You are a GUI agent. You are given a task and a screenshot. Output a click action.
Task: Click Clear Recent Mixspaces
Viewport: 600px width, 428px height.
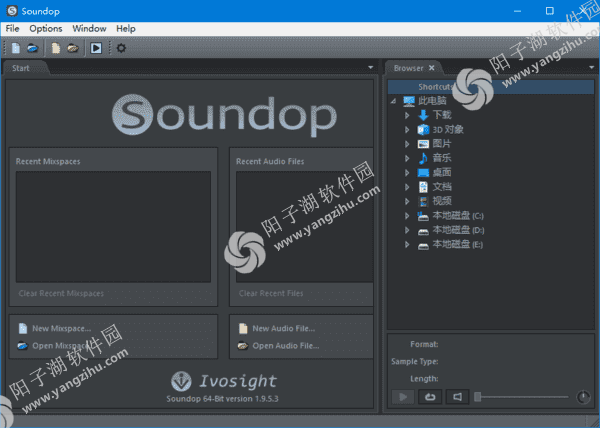click(61, 293)
